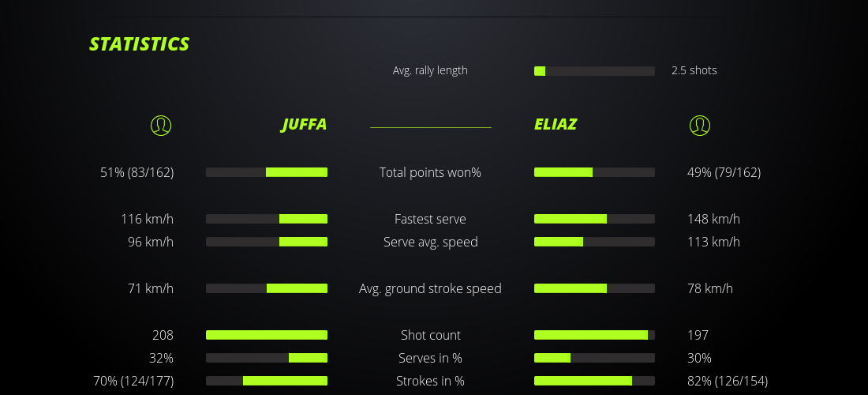Click the STATISTICS heading
The height and width of the screenshot is (395, 868).
(140, 44)
